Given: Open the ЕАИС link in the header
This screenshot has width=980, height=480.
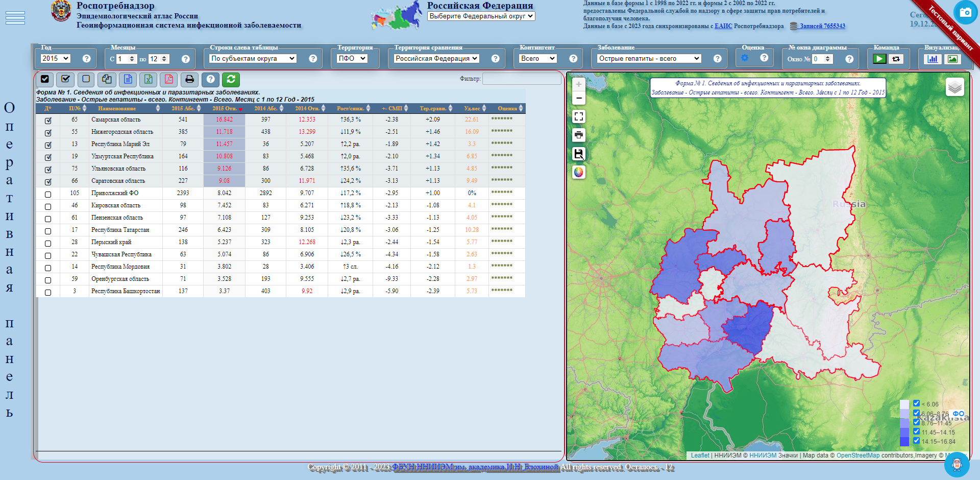Looking at the screenshot, I should click(723, 26).
